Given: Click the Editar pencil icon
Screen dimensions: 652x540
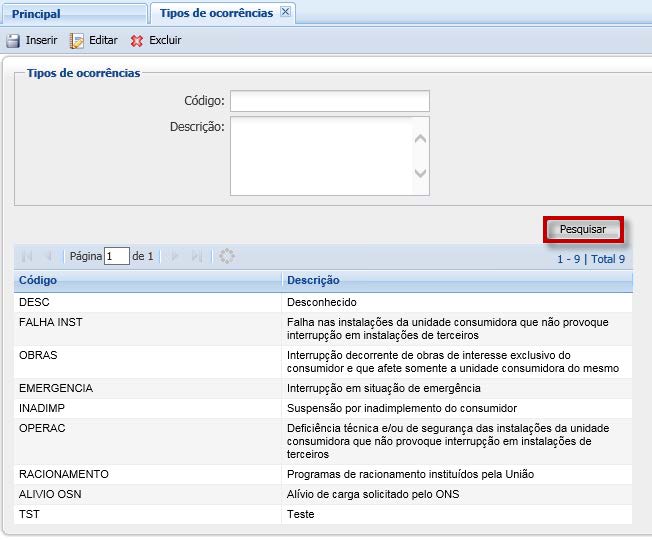Looking at the screenshot, I should (77, 41).
